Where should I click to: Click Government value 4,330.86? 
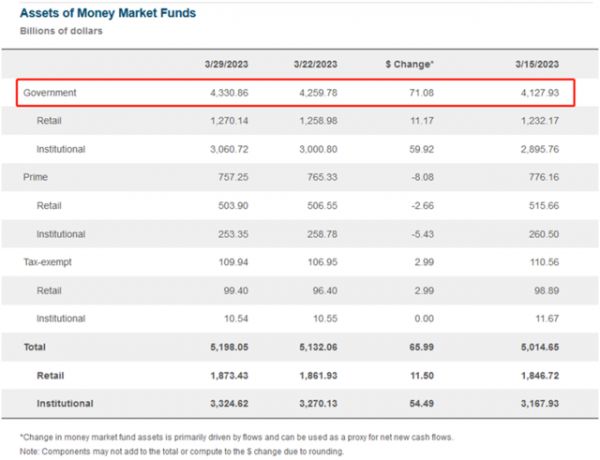(227, 93)
